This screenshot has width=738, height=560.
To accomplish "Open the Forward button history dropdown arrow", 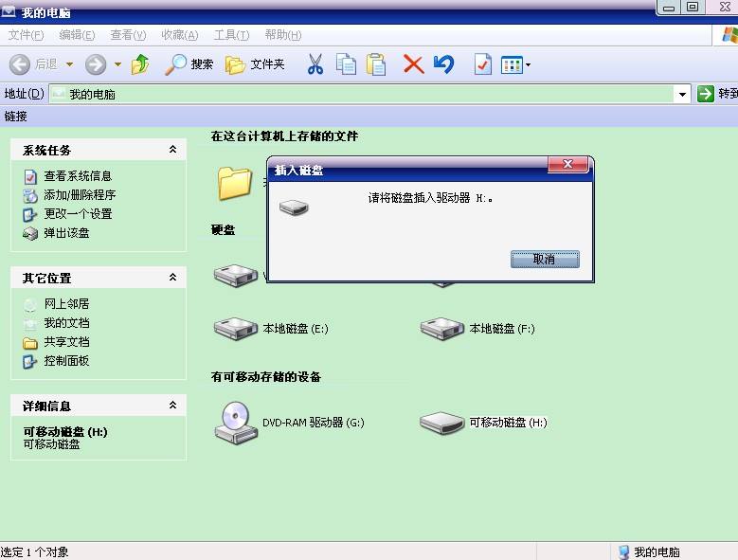I will pos(117,64).
